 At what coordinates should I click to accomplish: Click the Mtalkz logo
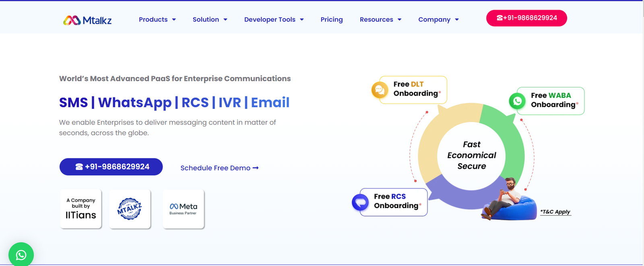[87, 20]
